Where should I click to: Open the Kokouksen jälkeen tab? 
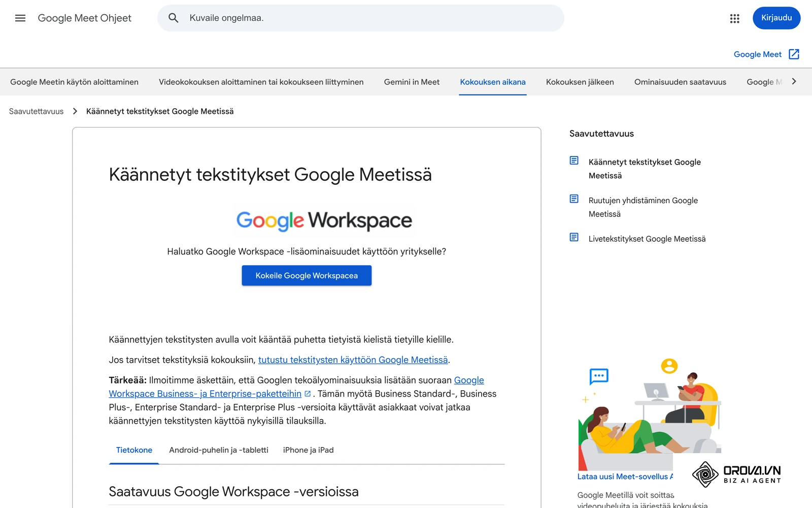(x=580, y=82)
